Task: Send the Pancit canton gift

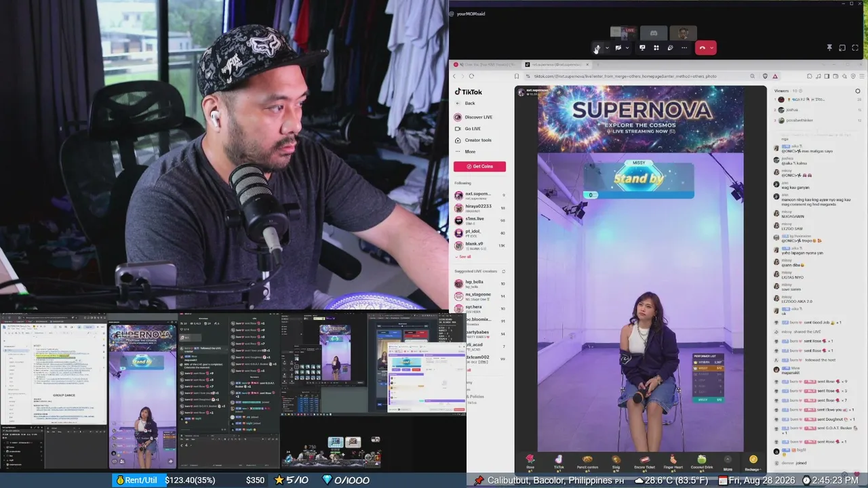Action: (587, 462)
